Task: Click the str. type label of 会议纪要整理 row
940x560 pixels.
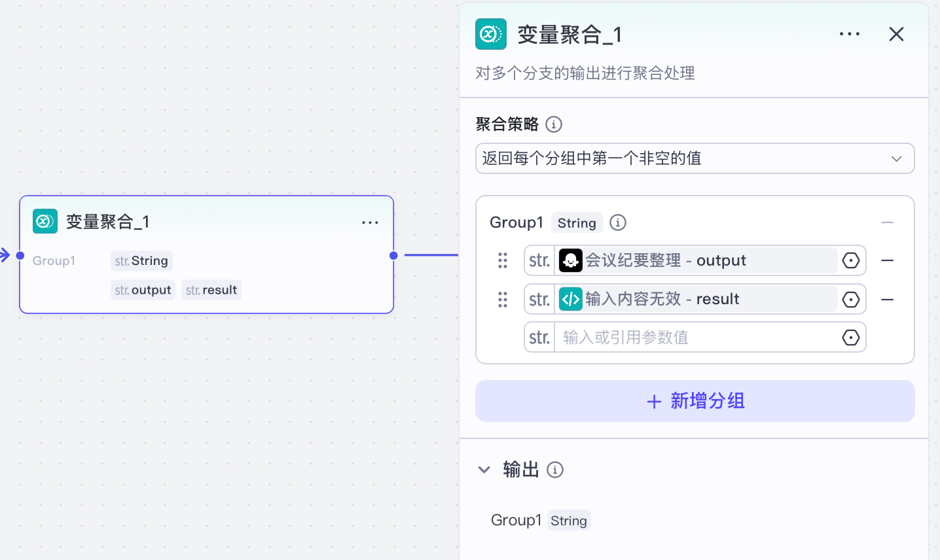Action: pyautogui.click(x=539, y=260)
